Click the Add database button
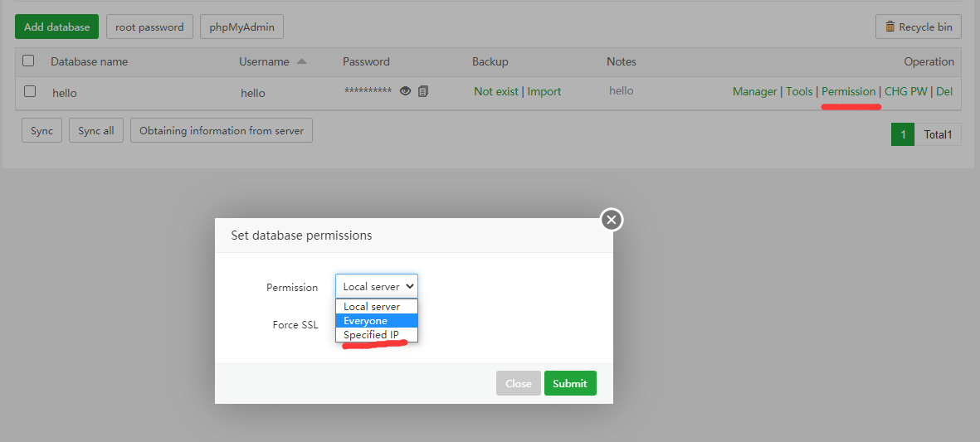This screenshot has width=980, height=442. click(x=56, y=27)
